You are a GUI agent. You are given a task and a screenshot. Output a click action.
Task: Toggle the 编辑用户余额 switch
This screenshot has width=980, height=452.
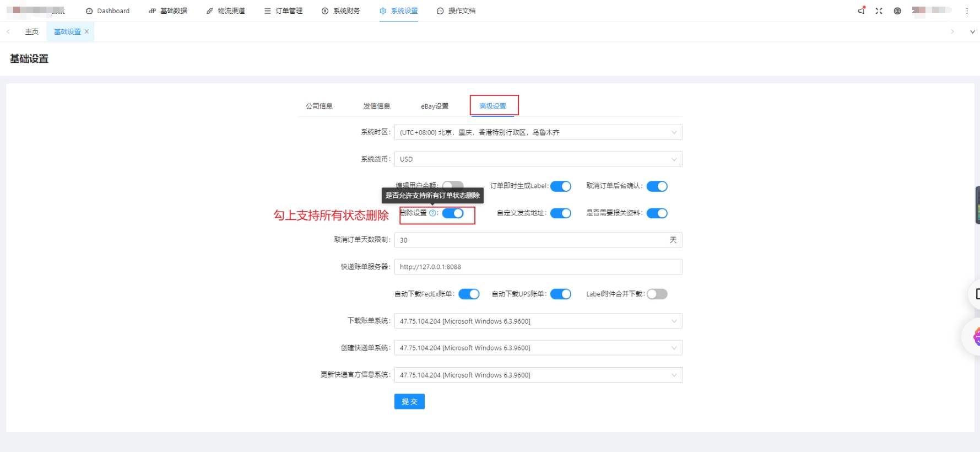(x=453, y=186)
